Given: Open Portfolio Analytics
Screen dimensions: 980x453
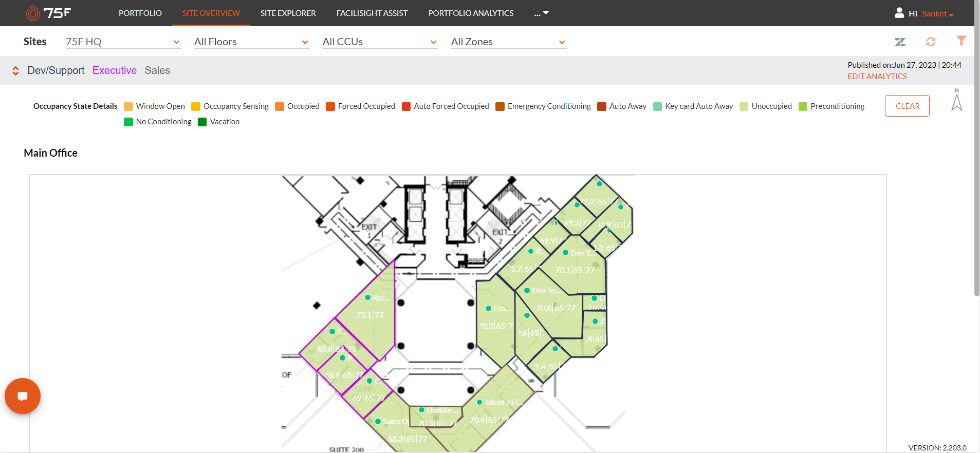Looking at the screenshot, I should (471, 13).
